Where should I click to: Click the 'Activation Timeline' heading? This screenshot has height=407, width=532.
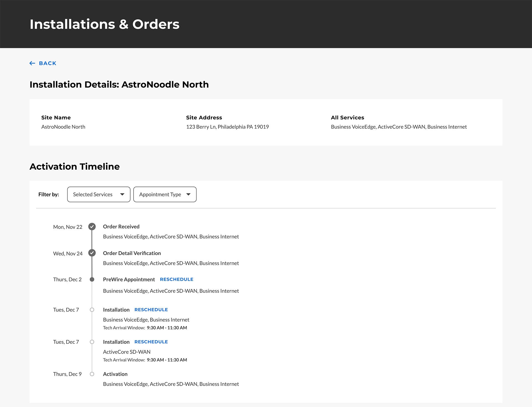(x=75, y=166)
